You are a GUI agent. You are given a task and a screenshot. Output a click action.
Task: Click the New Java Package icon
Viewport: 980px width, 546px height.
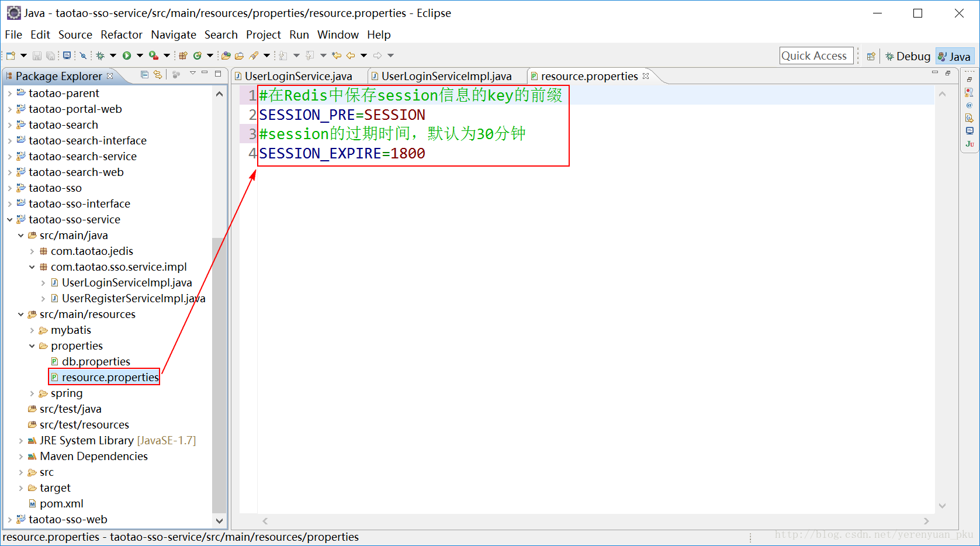point(183,56)
